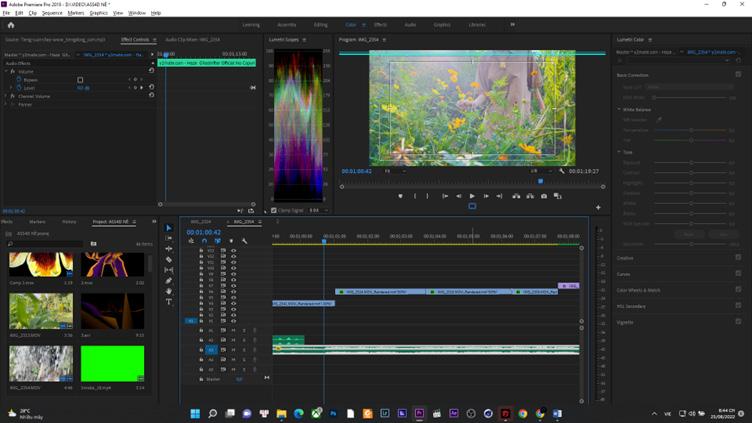The height and width of the screenshot is (423, 752).
Task: Click Mark In bracket in Program monitor
Action: pyautogui.click(x=415, y=196)
